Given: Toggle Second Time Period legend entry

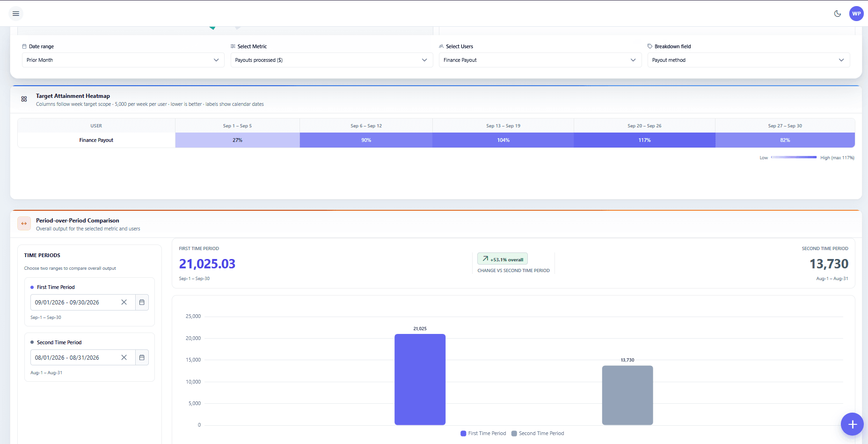Looking at the screenshot, I should coord(538,433).
